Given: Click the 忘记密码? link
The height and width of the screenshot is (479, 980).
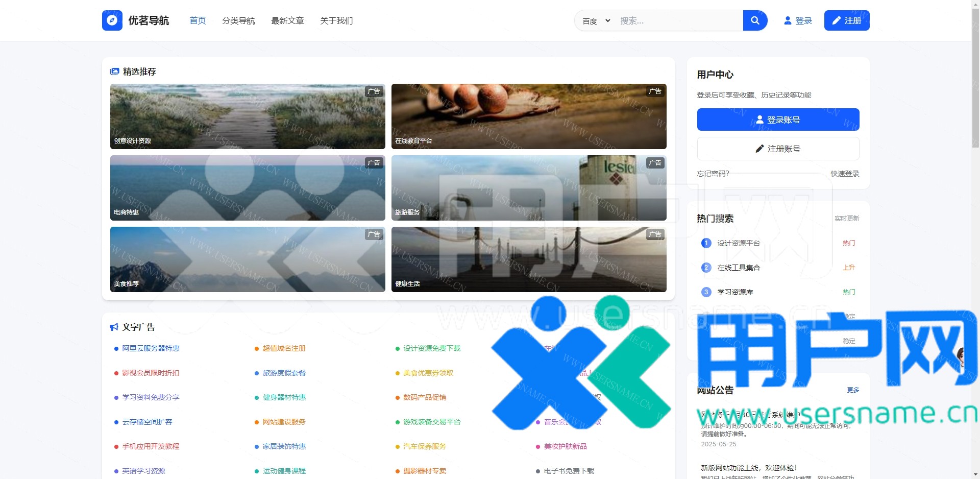Looking at the screenshot, I should (x=713, y=174).
